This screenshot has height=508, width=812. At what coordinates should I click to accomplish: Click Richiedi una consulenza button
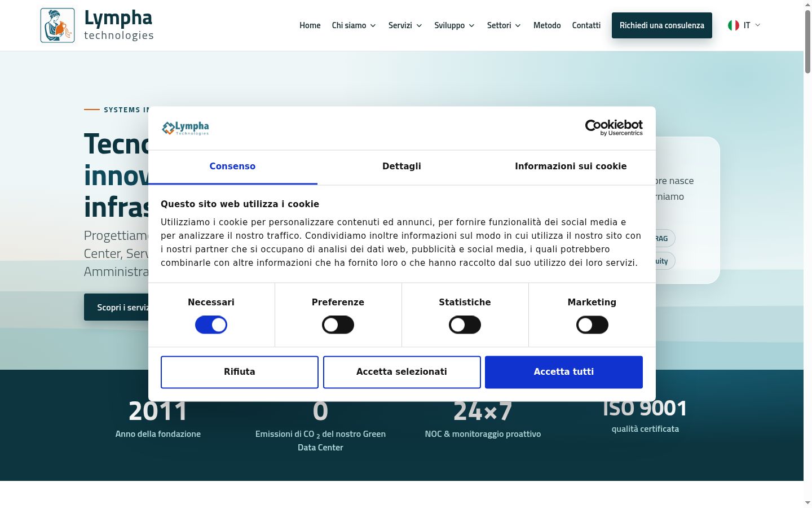pos(662,25)
